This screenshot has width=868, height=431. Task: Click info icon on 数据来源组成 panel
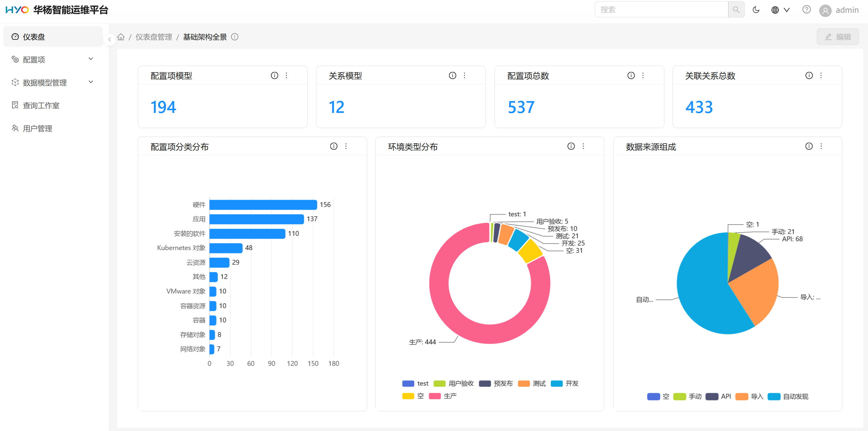point(809,146)
